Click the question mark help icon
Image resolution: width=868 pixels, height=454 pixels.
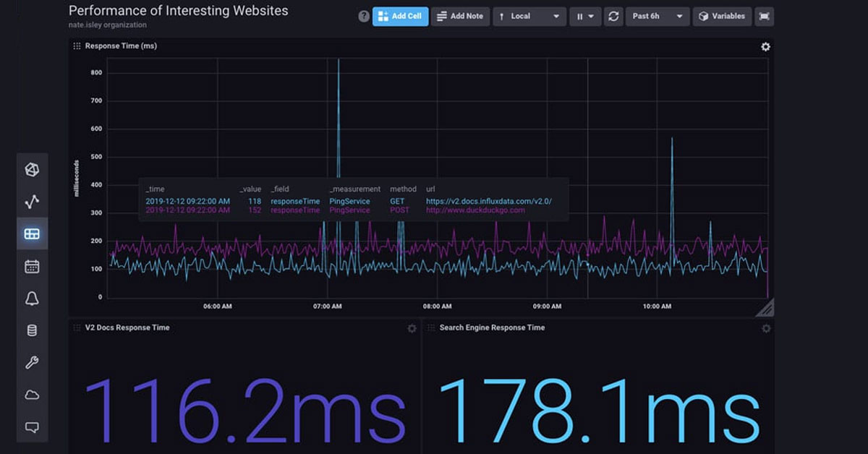(364, 17)
